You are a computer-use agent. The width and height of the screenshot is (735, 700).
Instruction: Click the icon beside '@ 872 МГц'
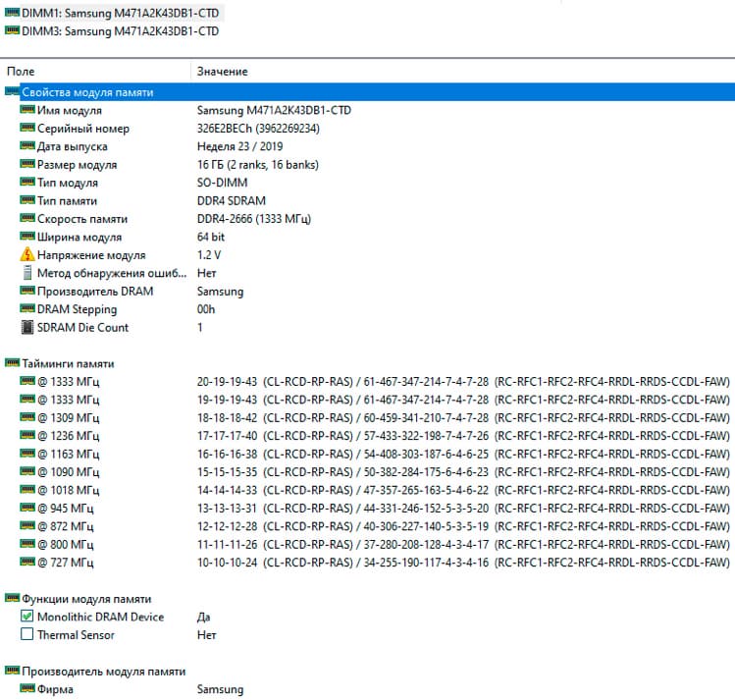coord(27,525)
